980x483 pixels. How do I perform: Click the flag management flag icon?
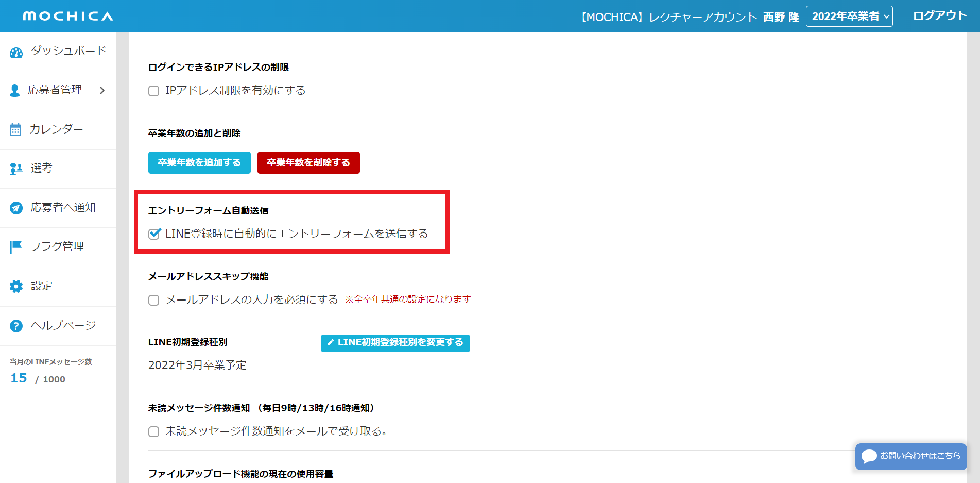point(16,247)
